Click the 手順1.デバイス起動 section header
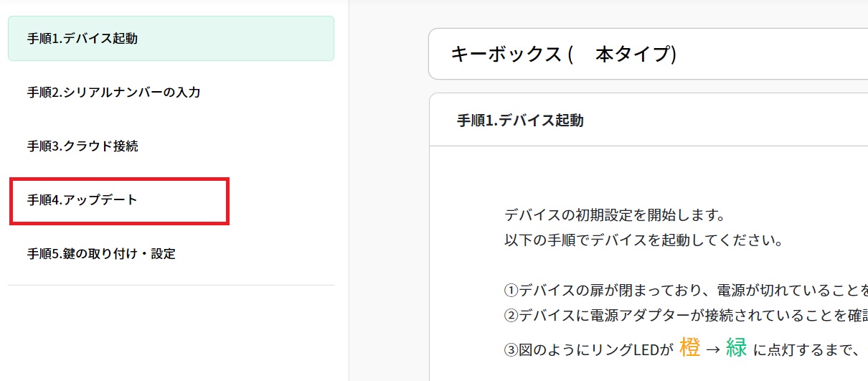The height and width of the screenshot is (381, 868). point(521,121)
